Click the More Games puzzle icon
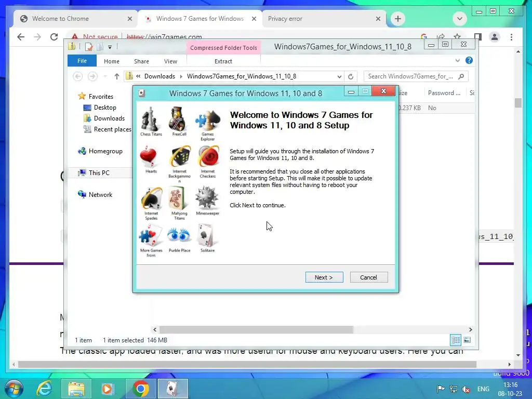The width and height of the screenshot is (532, 399). 151,236
